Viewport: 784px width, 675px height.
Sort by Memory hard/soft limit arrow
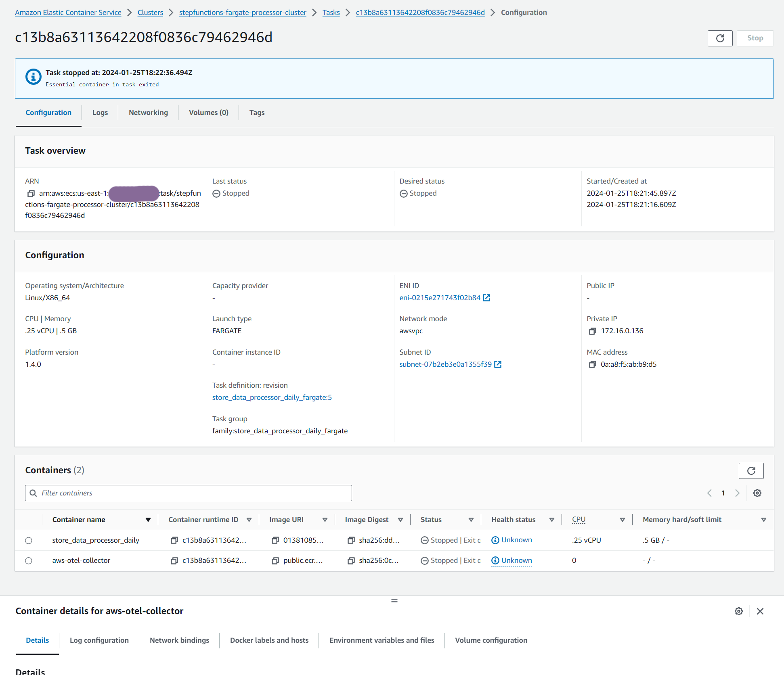[x=763, y=520]
